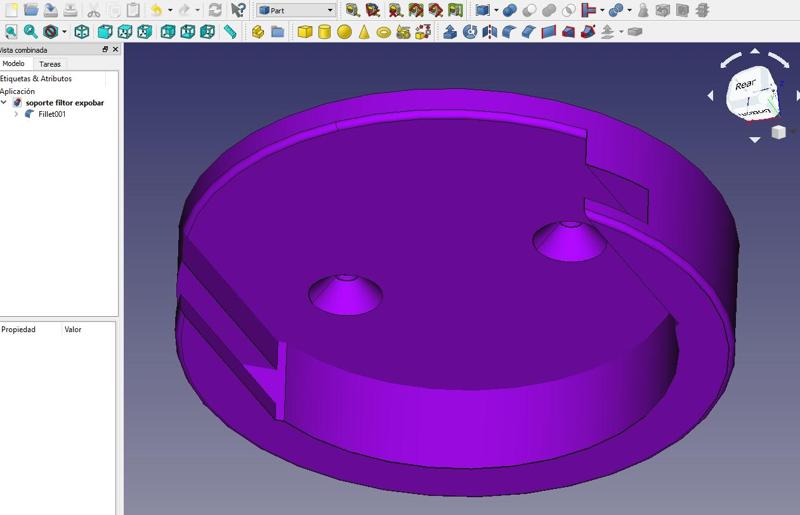Viewport: 800px width, 515px height.
Task: Select the Extrude tool
Action: 449,32
